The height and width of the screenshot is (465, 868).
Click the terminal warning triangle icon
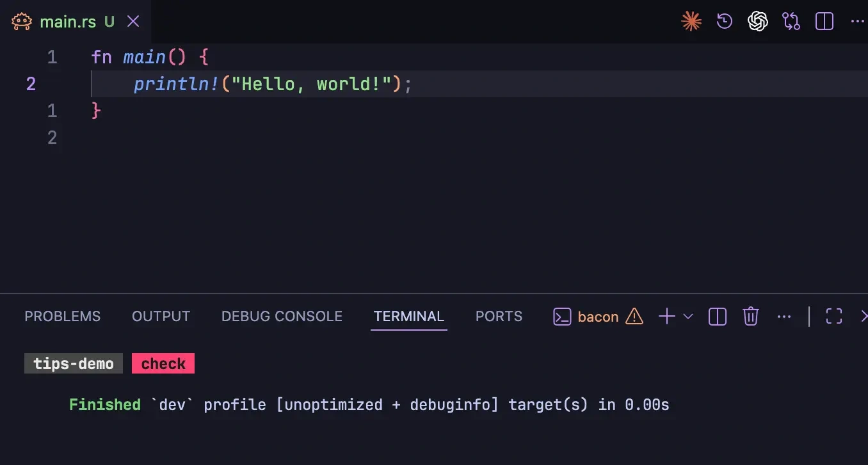pos(634,317)
